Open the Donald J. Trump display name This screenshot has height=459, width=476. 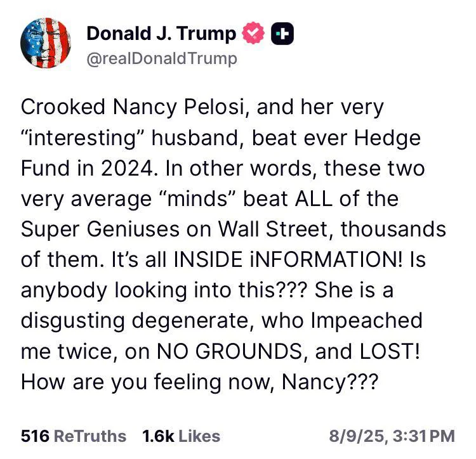[161, 34]
